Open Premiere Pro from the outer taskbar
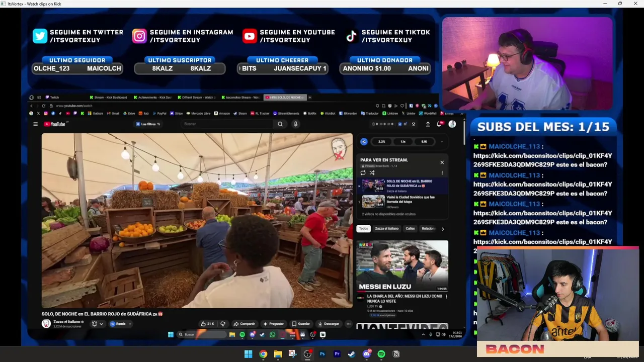 point(337,354)
